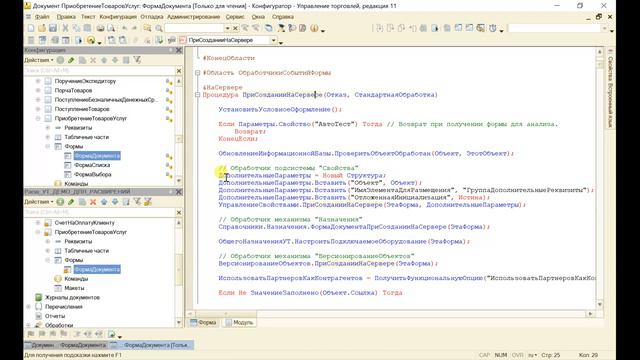Click the Open file folder icon
Viewport: 640px width, 360px height.
42,28
